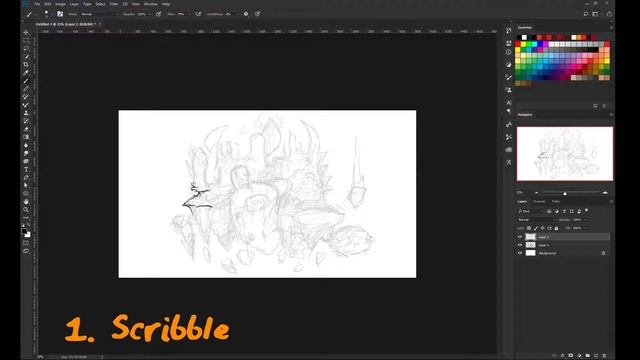The image size is (640, 360).
Task: Toggle lock position icon
Action: pyautogui.click(x=542, y=228)
